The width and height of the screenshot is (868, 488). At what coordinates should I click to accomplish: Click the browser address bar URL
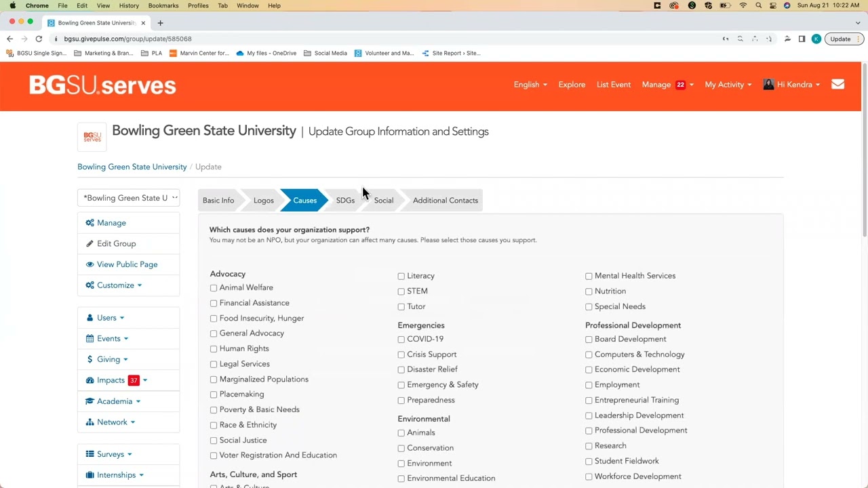click(x=127, y=39)
